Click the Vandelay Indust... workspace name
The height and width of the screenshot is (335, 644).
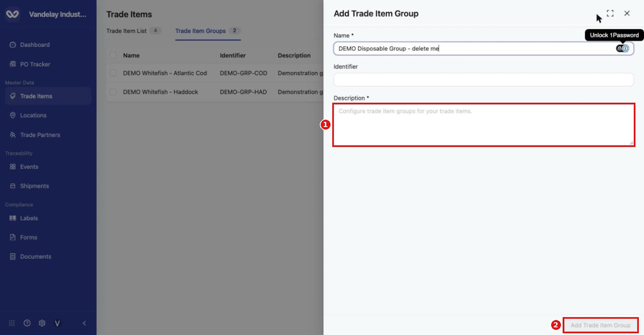coord(58,14)
